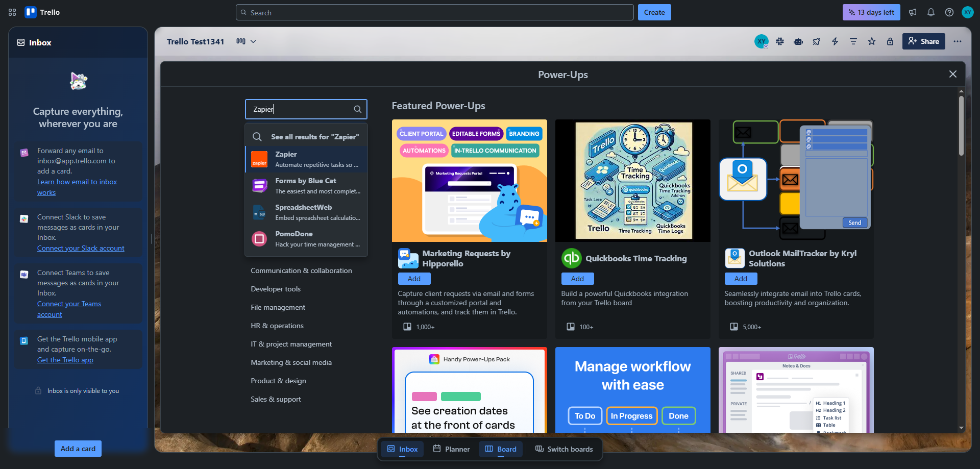Select the SpreadsheetWeb suggestion
Screen dimensions: 980x469
[x=306, y=212]
